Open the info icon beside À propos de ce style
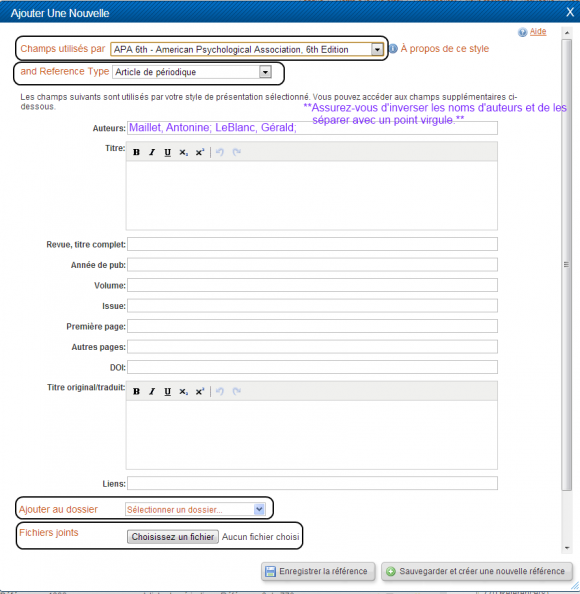This screenshot has height=594, width=580. click(x=393, y=49)
